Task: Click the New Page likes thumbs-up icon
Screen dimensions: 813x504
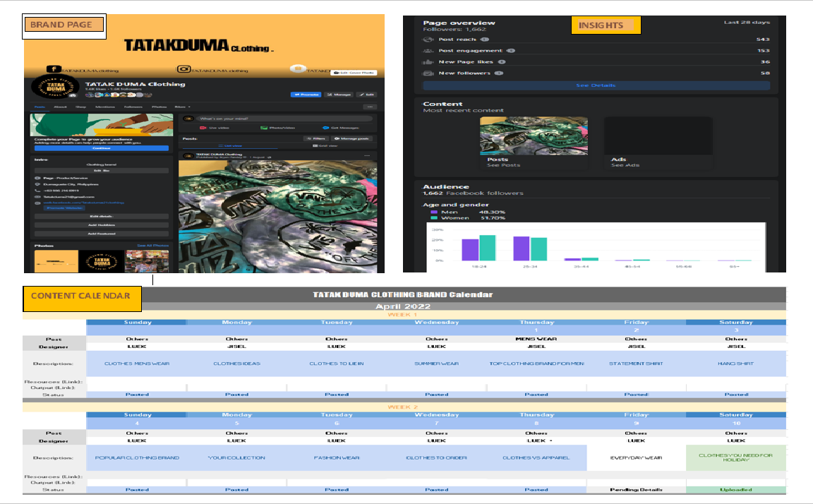Action: pyautogui.click(x=428, y=61)
